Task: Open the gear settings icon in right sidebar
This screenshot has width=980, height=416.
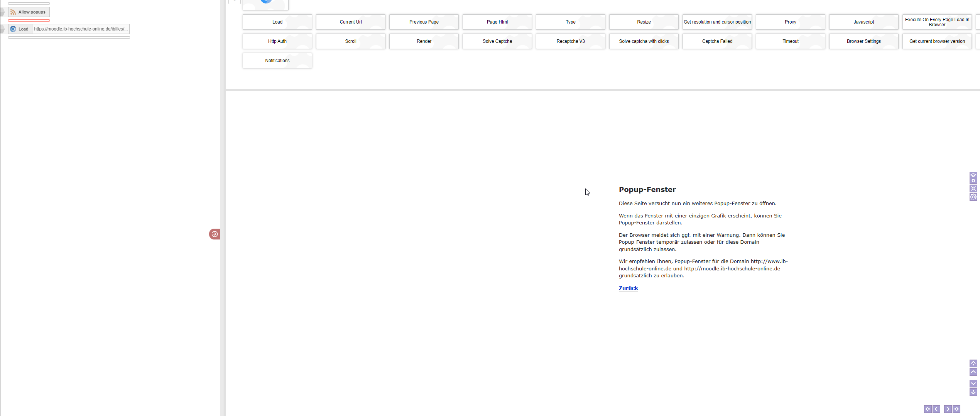Action: coord(973,197)
